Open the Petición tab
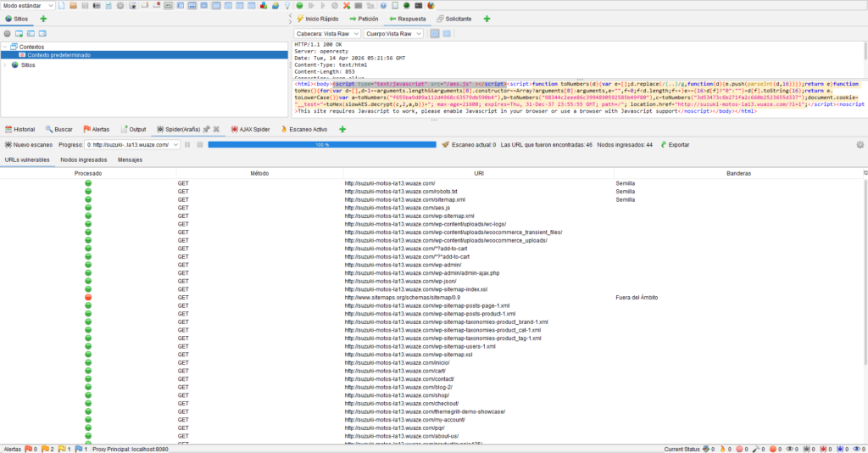 [x=364, y=19]
